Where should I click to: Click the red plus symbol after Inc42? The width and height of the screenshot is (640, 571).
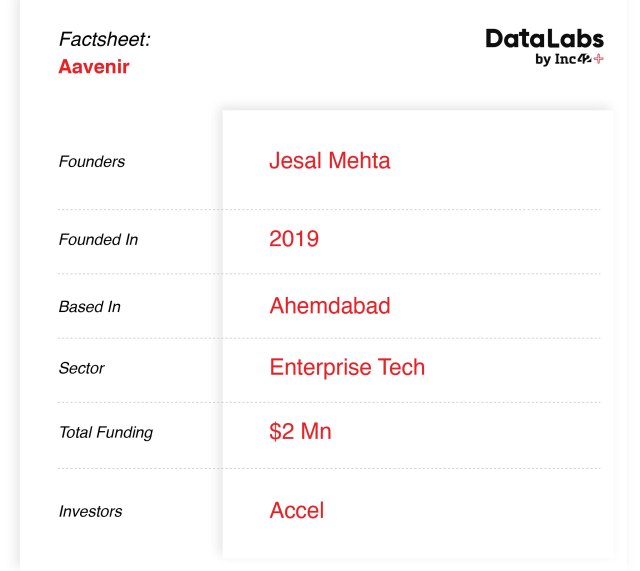[x=599, y=59]
